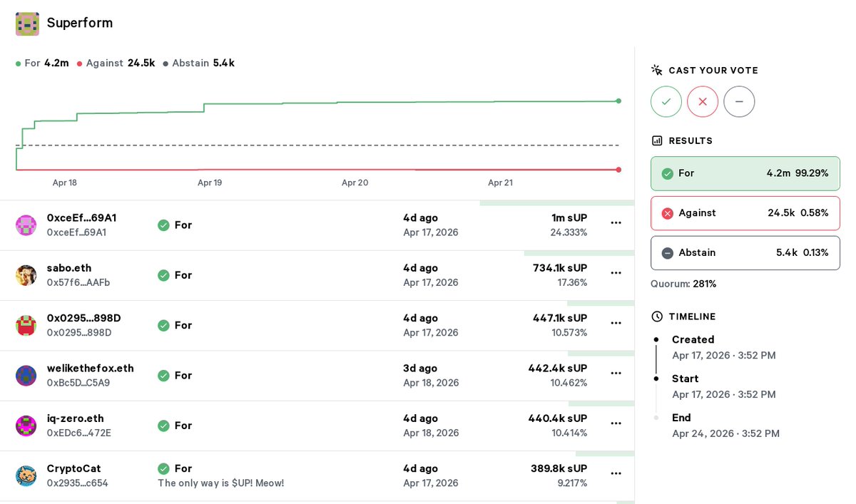Click the 0xBc5D...C5A9 address text
856x504 pixels.
pos(78,383)
